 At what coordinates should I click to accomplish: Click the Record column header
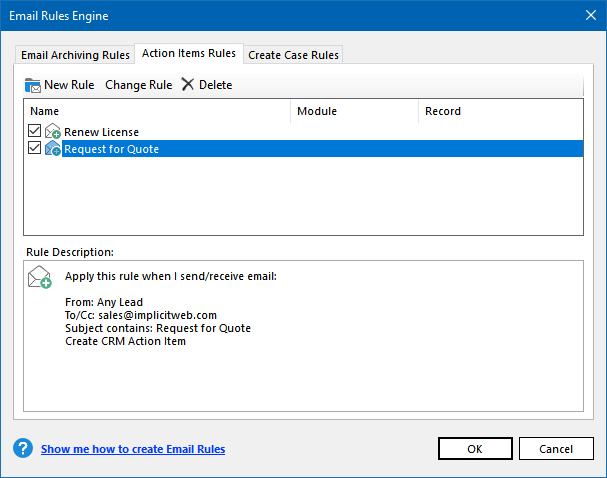[500, 111]
